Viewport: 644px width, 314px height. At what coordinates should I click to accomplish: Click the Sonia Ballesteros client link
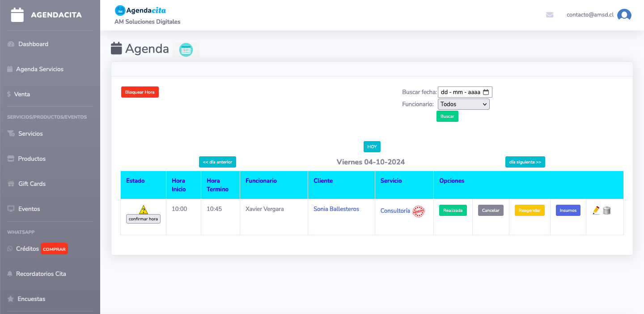pos(336,209)
